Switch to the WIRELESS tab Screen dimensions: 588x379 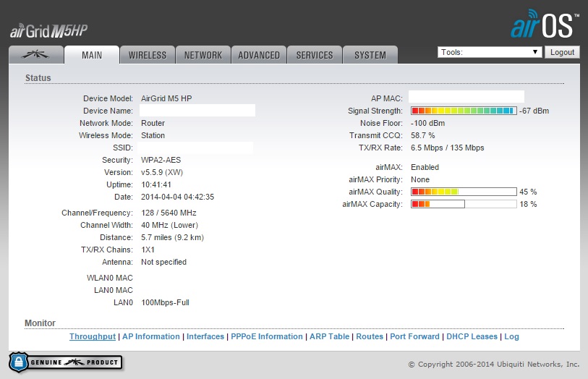point(148,55)
